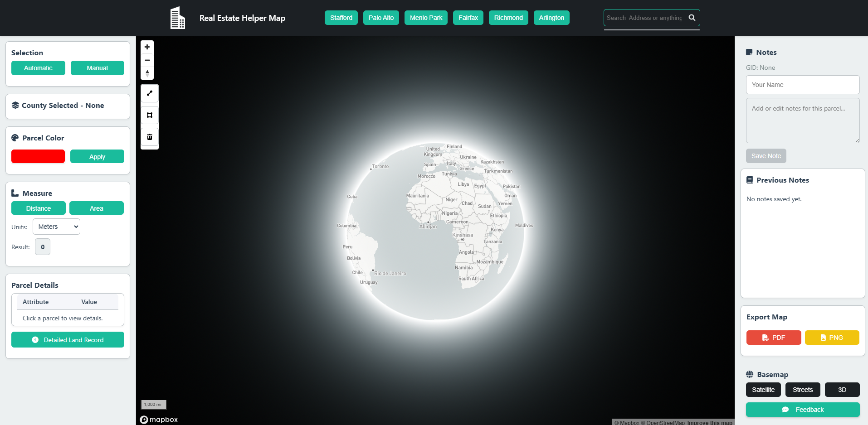Select the polygon drawing tool

(149, 115)
